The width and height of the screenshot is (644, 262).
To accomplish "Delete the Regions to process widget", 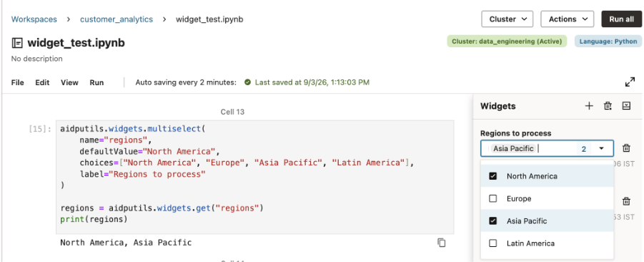I will coord(626,148).
